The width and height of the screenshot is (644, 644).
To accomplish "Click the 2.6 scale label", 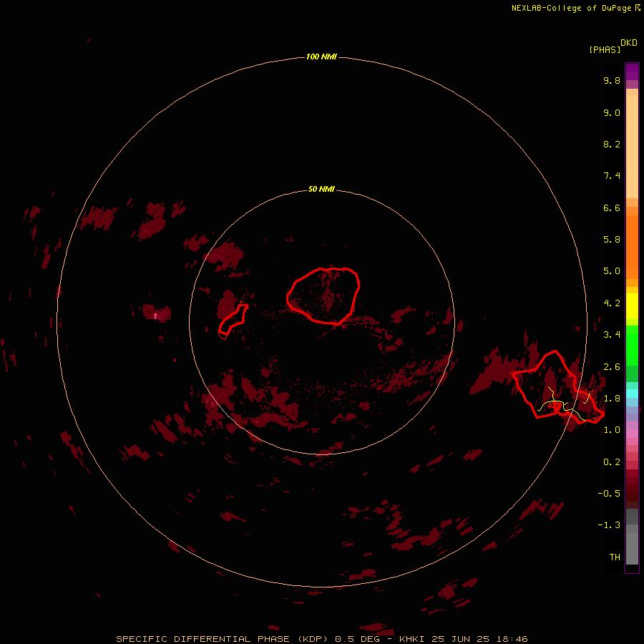I will coord(612,367).
